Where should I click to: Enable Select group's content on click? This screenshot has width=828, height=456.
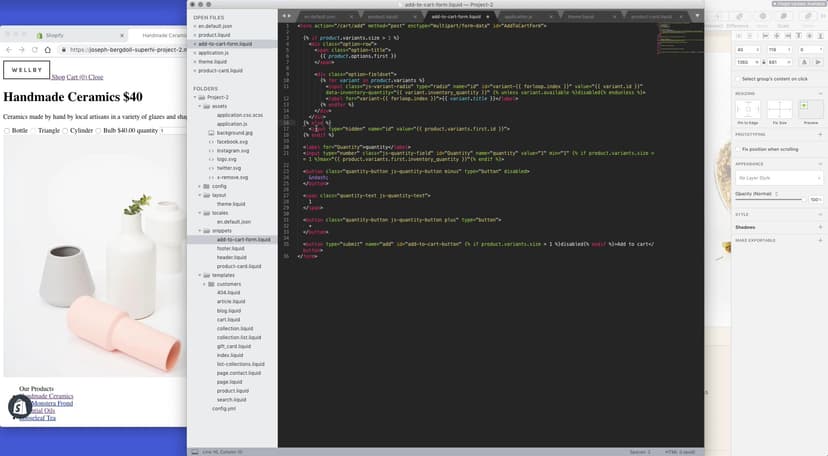pos(738,78)
